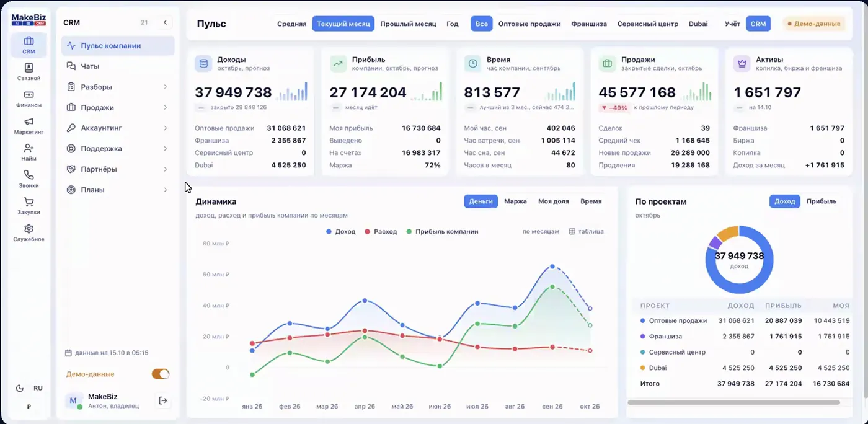Click the Доходы card database icon
This screenshot has width=868, height=424.
[x=203, y=63]
